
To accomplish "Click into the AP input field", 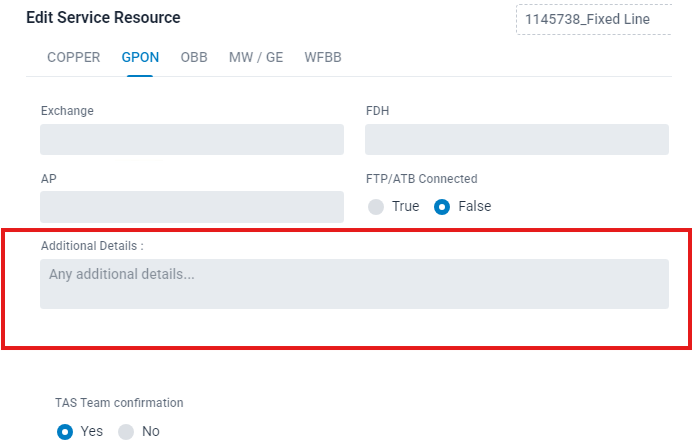I will coord(192,207).
